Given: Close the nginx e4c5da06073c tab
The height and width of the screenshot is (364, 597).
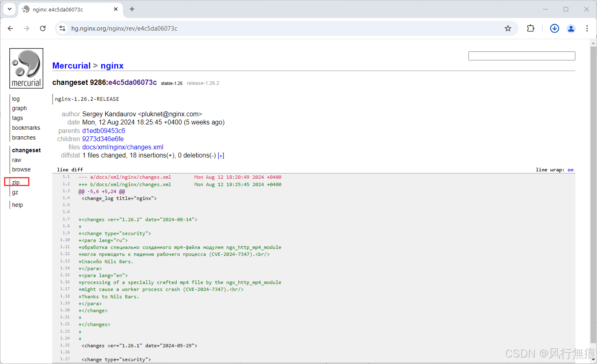Looking at the screenshot, I should click(x=116, y=9).
